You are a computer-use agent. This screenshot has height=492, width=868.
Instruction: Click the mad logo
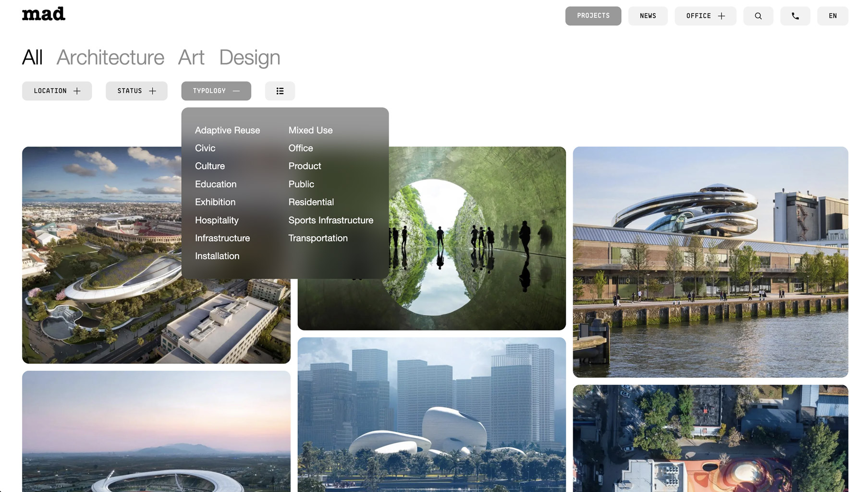pyautogui.click(x=43, y=14)
